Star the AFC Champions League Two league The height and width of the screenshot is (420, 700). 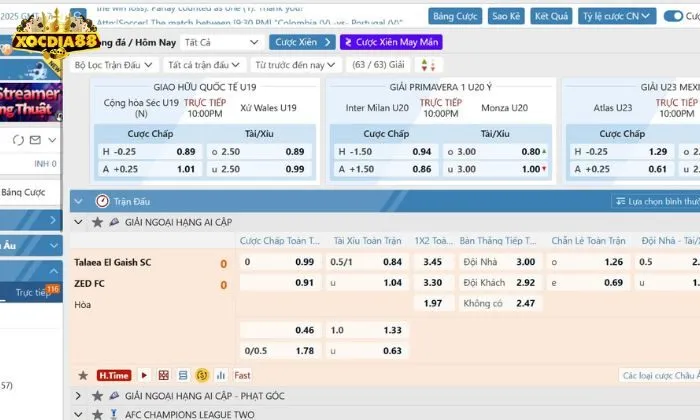(97, 413)
